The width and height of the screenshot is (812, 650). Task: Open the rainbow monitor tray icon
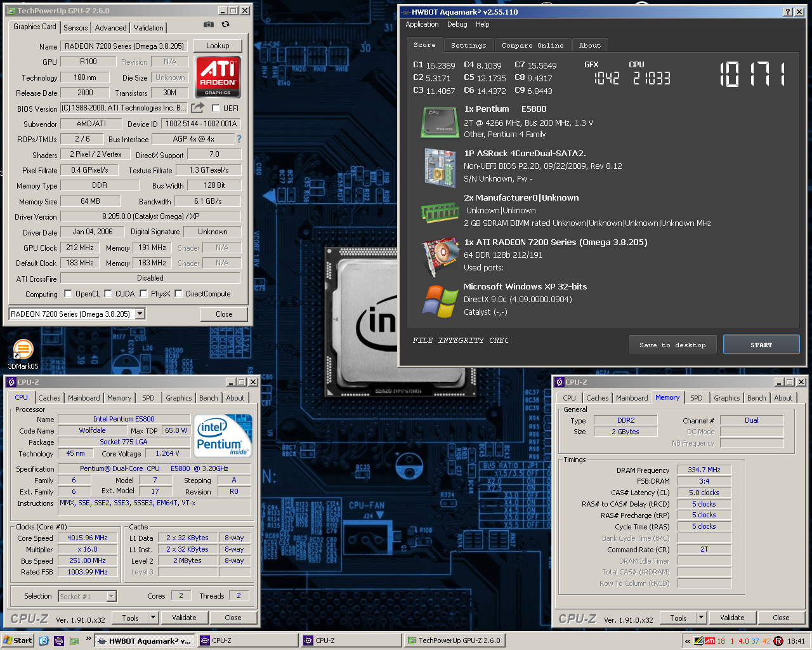pos(699,640)
